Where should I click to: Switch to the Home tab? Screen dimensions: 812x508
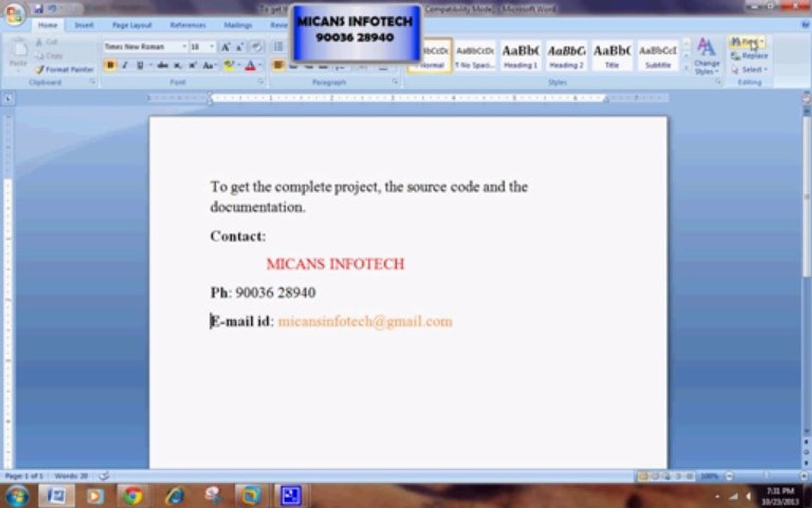(x=48, y=25)
